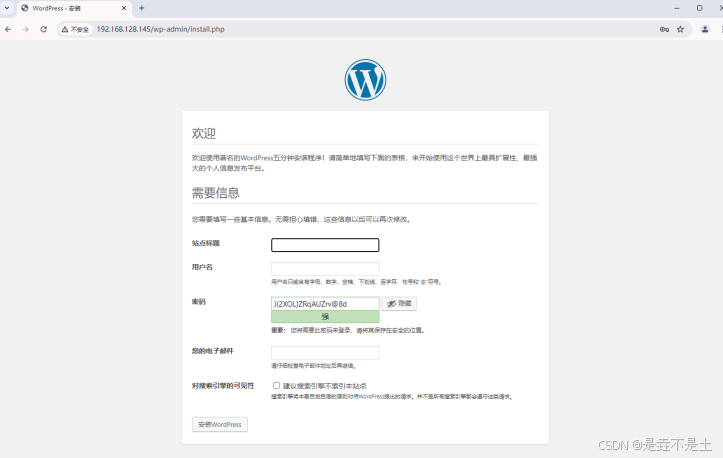Click the 需要信息 heading

tap(215, 193)
